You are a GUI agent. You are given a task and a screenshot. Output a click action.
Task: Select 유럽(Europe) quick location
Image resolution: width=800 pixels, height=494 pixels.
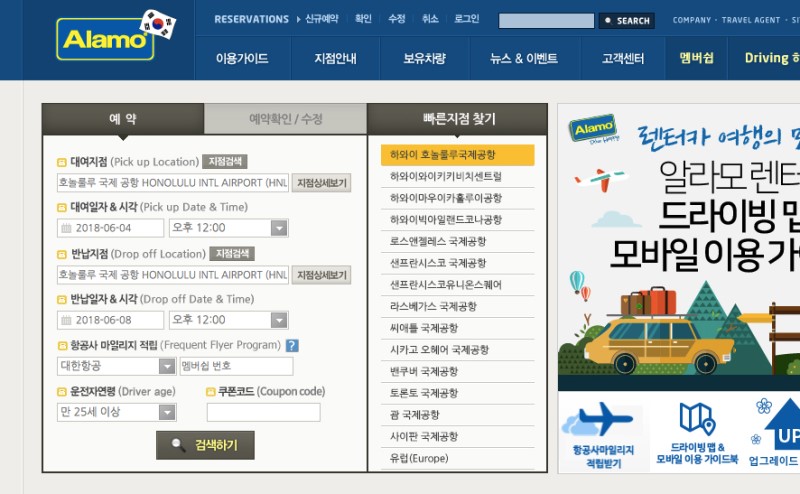coord(458,458)
